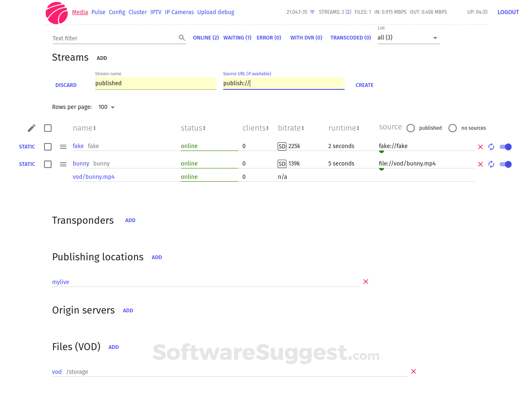Viewport: 532px width, 393px height.
Task: Click the search magnifier in the text filter
Action: pos(182,37)
